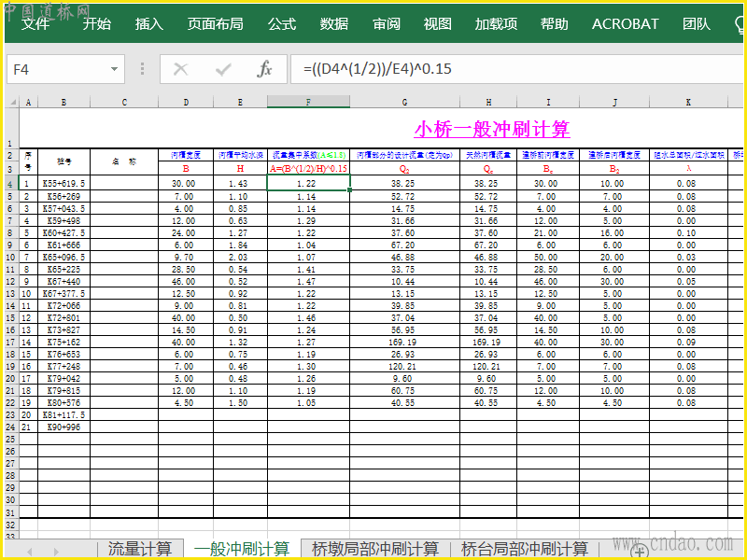747x560 pixels.
Task: Select column D header
Action: pos(186,102)
